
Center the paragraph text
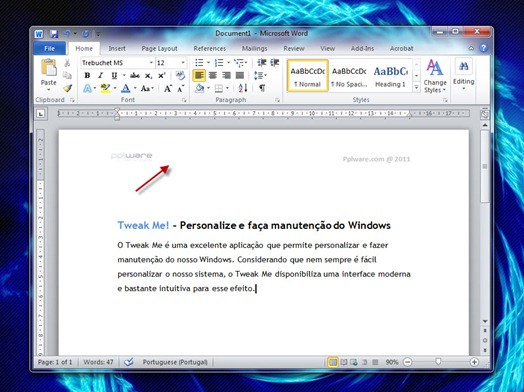[x=213, y=76]
